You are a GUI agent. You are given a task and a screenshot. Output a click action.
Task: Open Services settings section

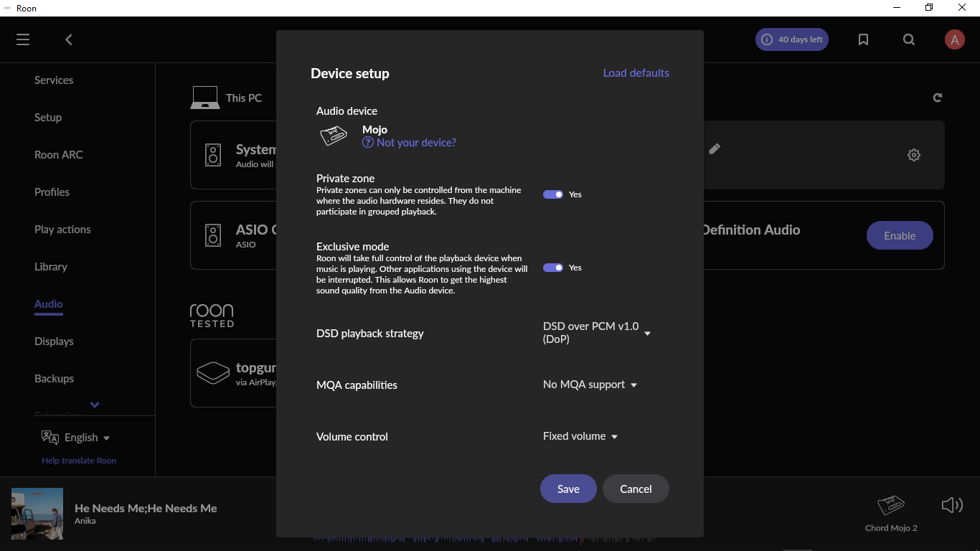pos(54,80)
